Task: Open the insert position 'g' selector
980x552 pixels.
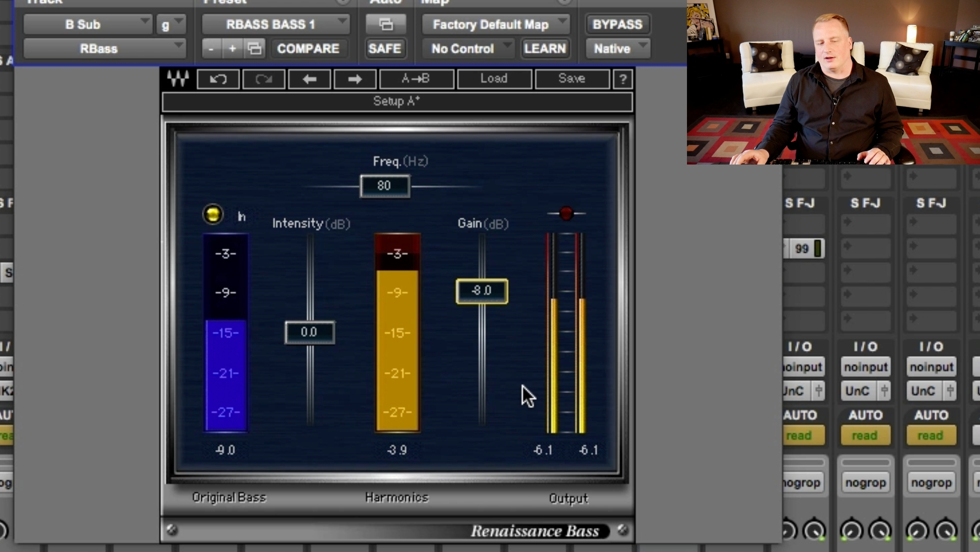Action: click(x=171, y=24)
